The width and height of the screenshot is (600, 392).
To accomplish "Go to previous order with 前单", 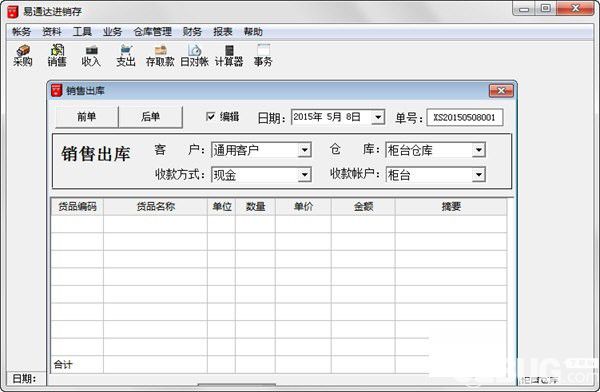I will pos(87,117).
